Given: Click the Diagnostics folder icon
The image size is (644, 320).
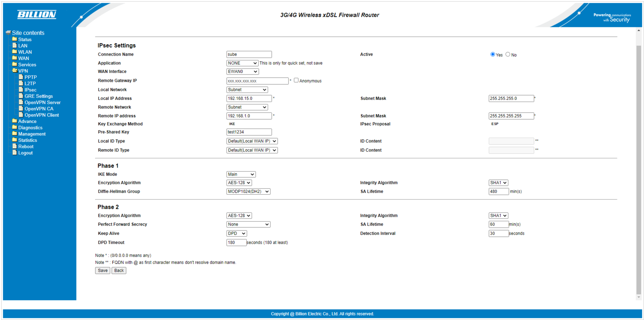Looking at the screenshot, I should coord(14,127).
